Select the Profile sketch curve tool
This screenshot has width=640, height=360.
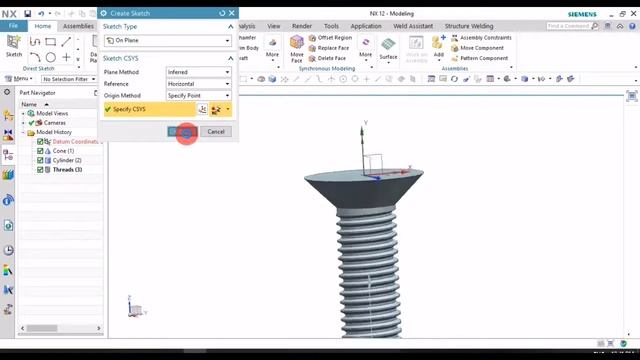(x=35, y=42)
